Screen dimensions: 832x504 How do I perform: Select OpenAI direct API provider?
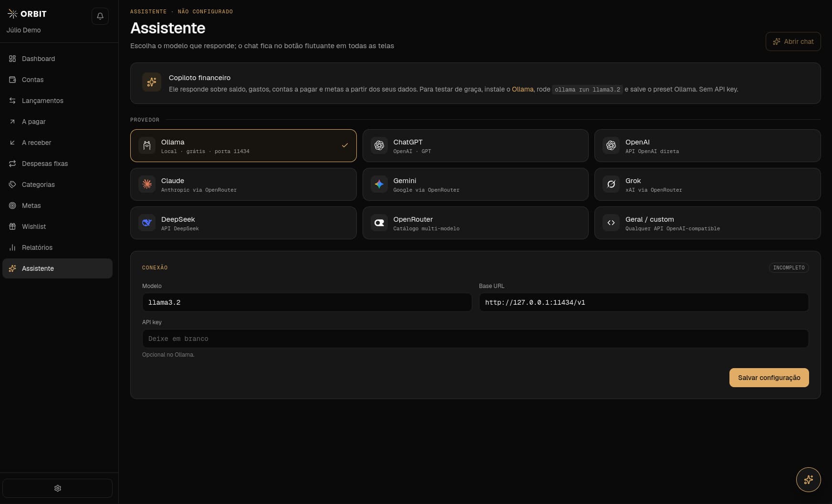(707, 145)
